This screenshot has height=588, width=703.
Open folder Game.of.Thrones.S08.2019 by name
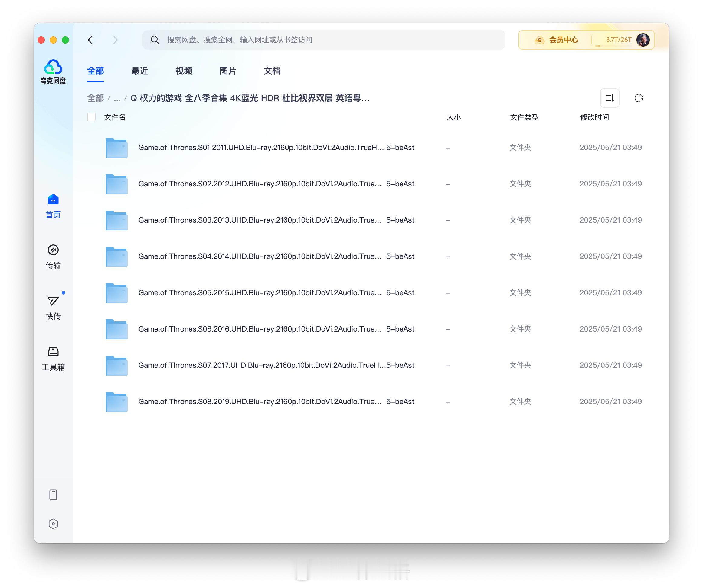point(276,402)
